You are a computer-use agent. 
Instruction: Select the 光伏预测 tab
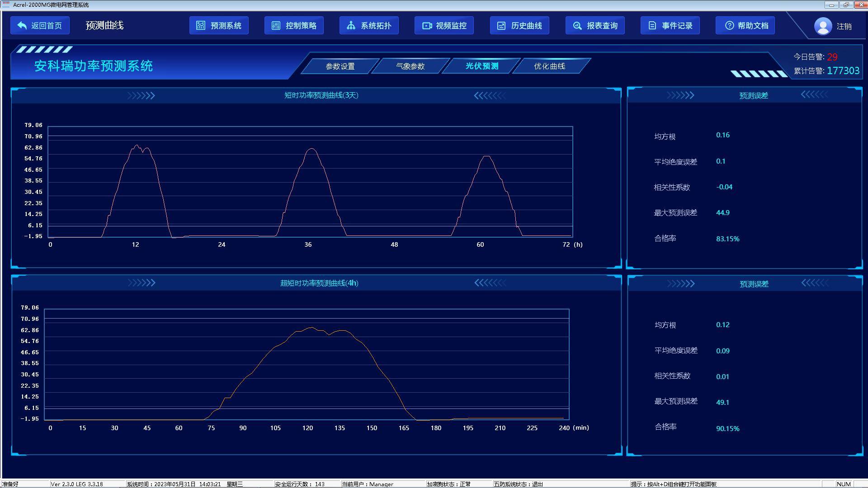point(482,66)
